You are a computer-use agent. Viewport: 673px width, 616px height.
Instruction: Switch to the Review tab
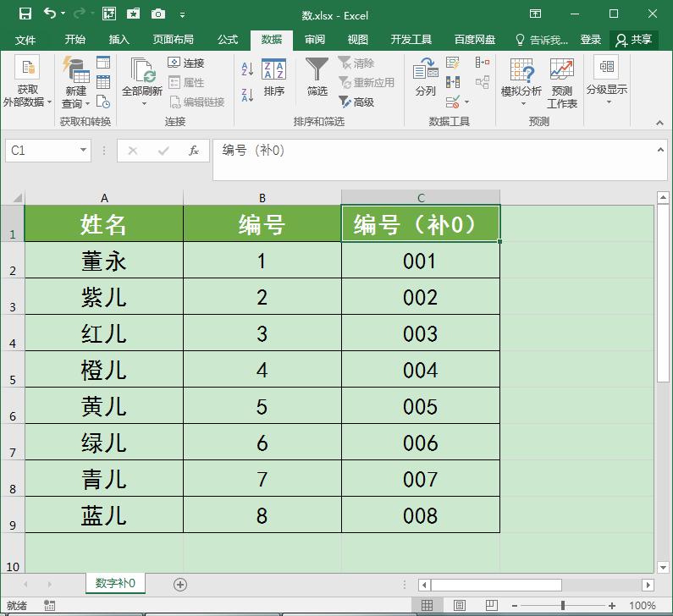pos(315,40)
